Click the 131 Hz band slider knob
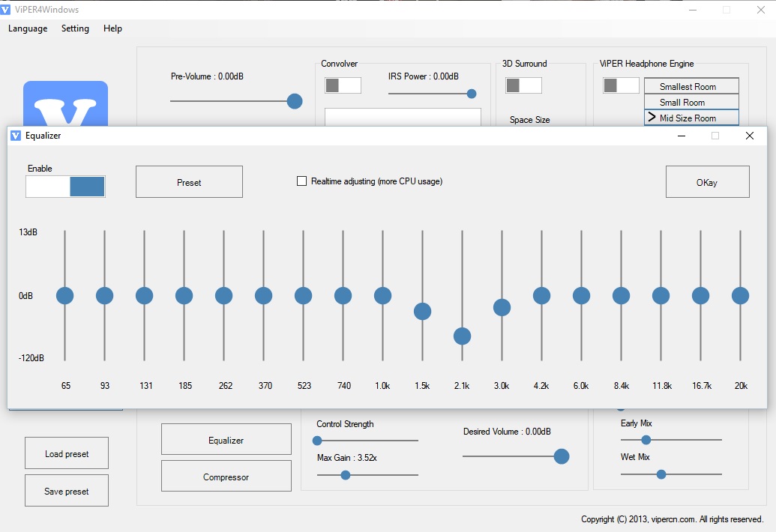The height and width of the screenshot is (532, 776). coord(145,296)
